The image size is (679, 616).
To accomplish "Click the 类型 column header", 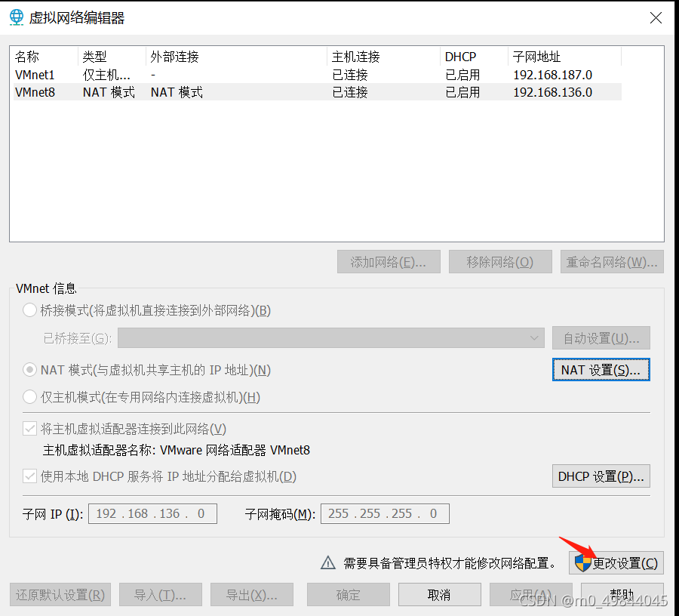I will click(x=112, y=57).
